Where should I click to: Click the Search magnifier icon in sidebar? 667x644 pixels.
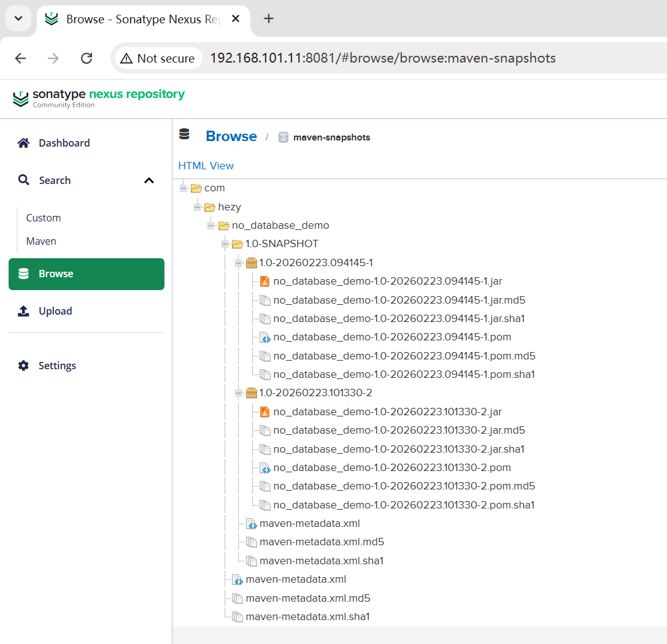23,180
